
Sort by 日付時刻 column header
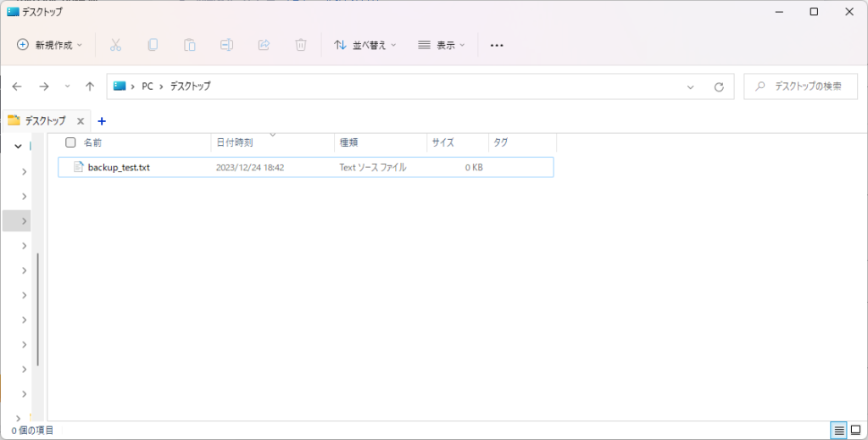pos(235,142)
